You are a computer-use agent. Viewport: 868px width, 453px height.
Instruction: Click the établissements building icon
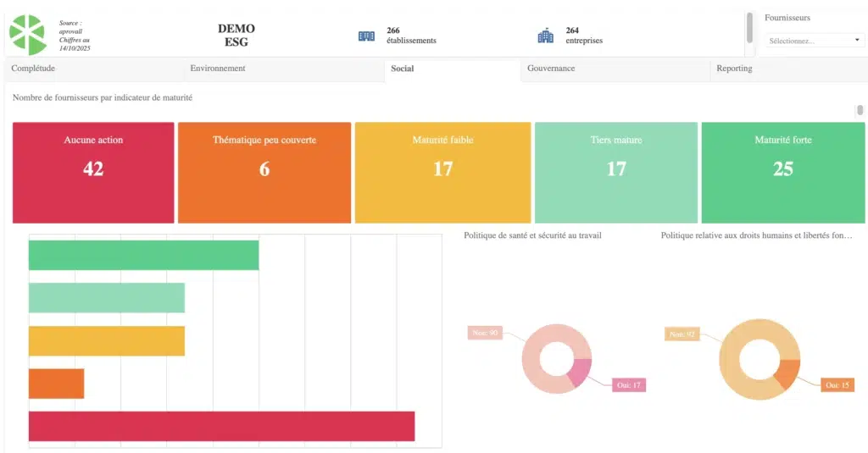tap(366, 36)
